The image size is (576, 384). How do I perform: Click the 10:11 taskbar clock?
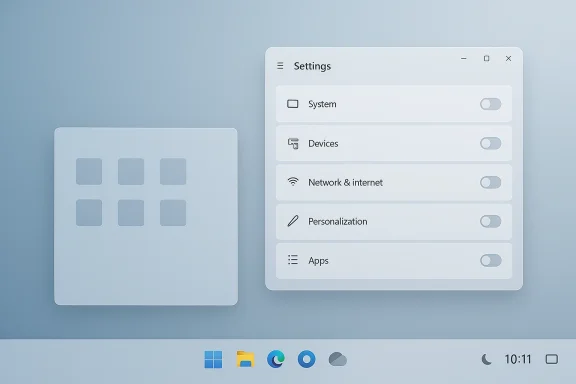[x=518, y=359]
